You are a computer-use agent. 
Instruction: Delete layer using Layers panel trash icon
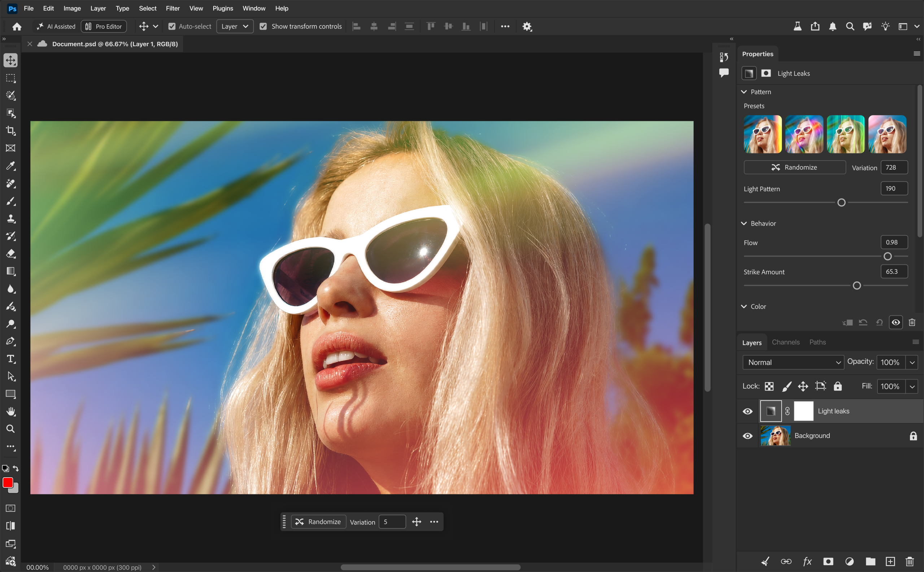click(x=910, y=562)
